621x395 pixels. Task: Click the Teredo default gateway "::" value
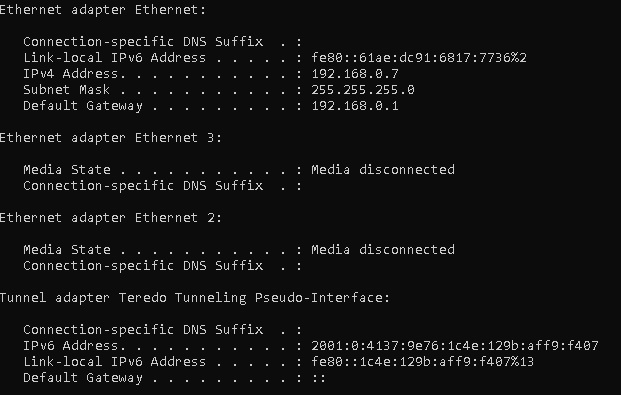click(x=319, y=378)
